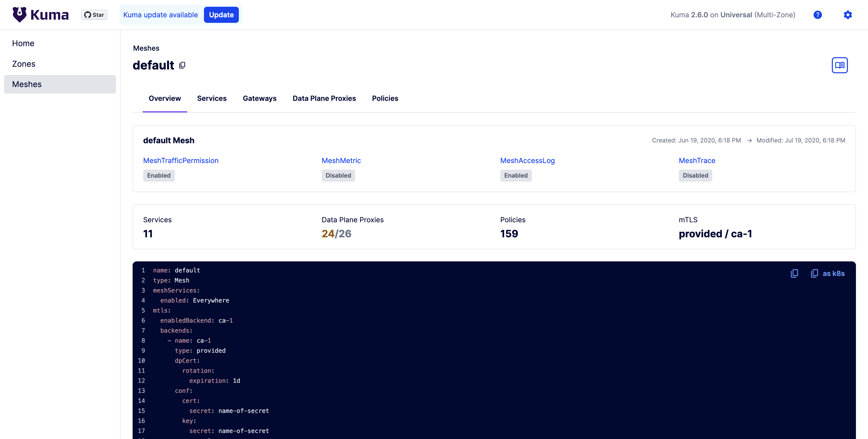
Task: Open the mesh documentation book icon
Action: coord(840,65)
